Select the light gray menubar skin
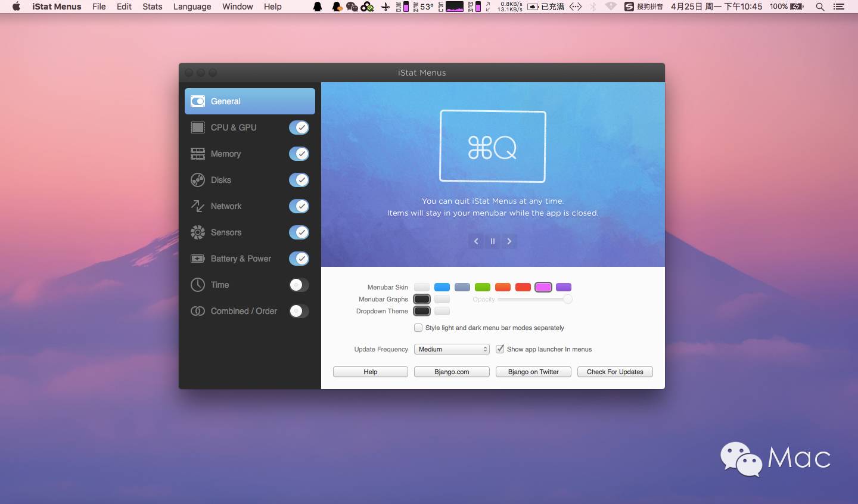 422,287
